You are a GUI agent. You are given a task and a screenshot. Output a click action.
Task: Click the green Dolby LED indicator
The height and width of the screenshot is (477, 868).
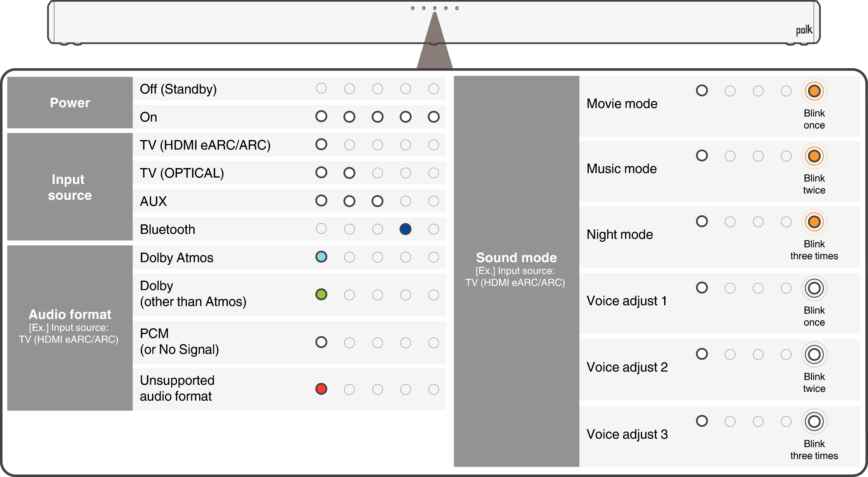321,294
